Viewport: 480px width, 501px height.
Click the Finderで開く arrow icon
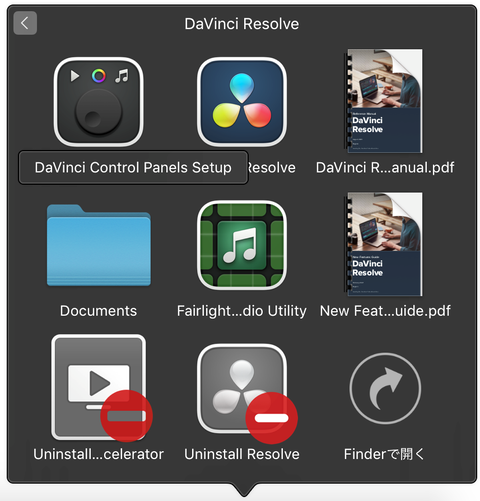[385, 389]
